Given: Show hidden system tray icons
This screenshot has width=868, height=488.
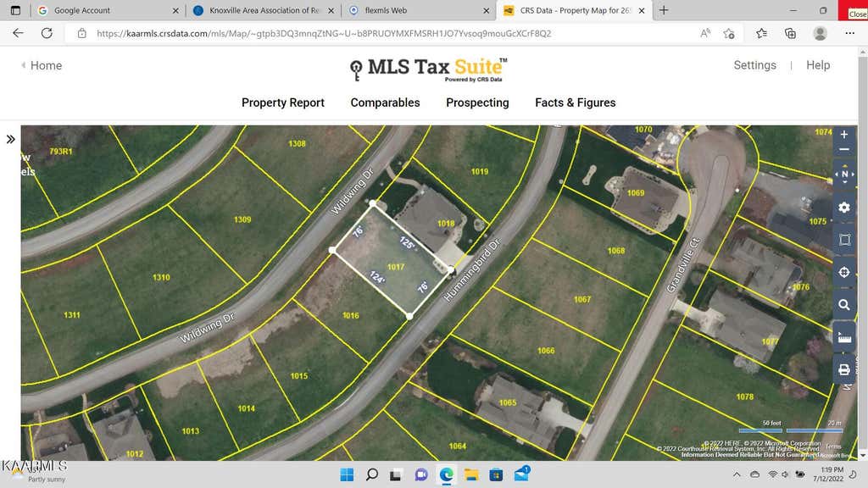Looking at the screenshot, I should (737, 474).
